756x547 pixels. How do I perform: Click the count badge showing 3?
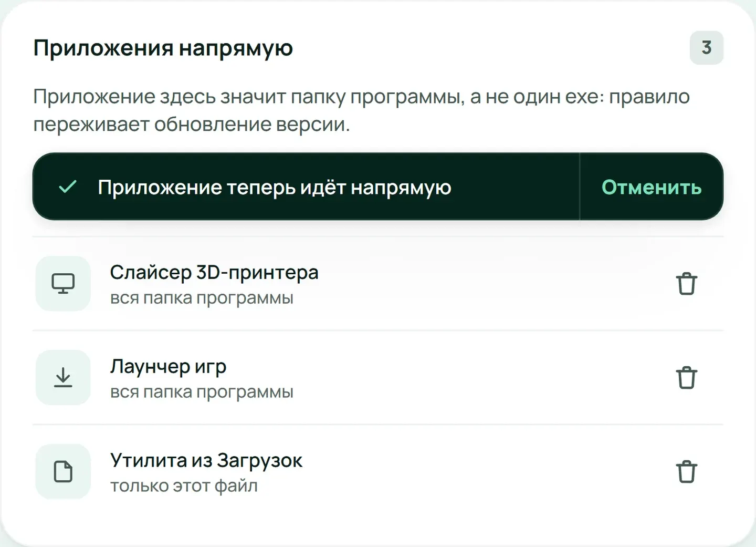click(x=707, y=48)
